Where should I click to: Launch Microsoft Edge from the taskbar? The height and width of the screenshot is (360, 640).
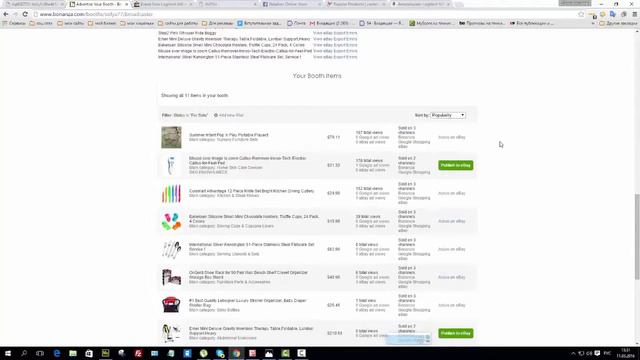(57, 353)
